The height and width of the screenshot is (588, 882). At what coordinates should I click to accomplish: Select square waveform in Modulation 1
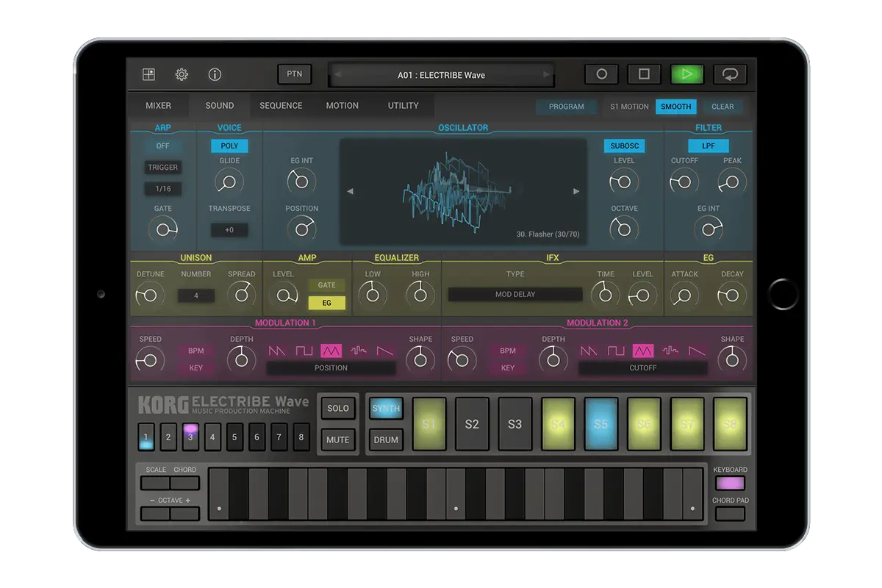[304, 351]
